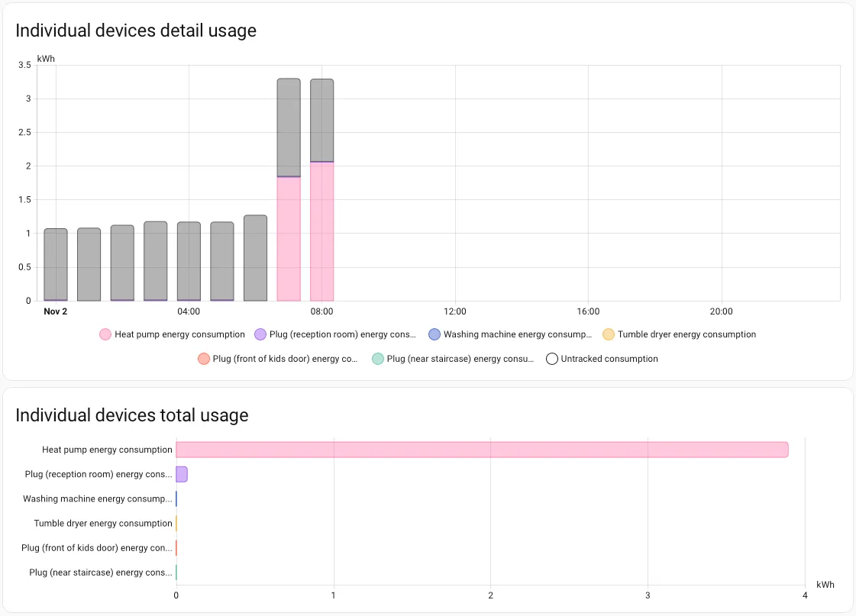
Task: Click the 'Heat pump energy consumption' row label
Action: tap(107, 450)
